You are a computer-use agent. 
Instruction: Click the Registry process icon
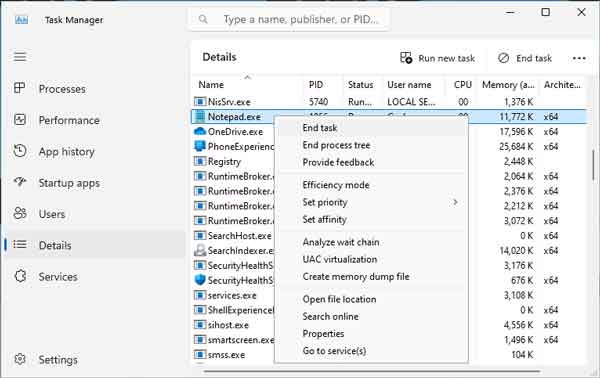coord(200,161)
